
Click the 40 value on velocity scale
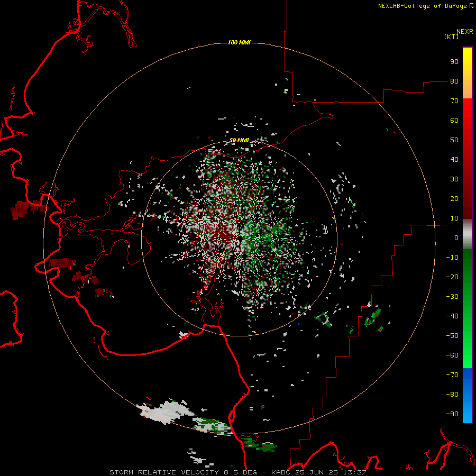click(x=454, y=159)
